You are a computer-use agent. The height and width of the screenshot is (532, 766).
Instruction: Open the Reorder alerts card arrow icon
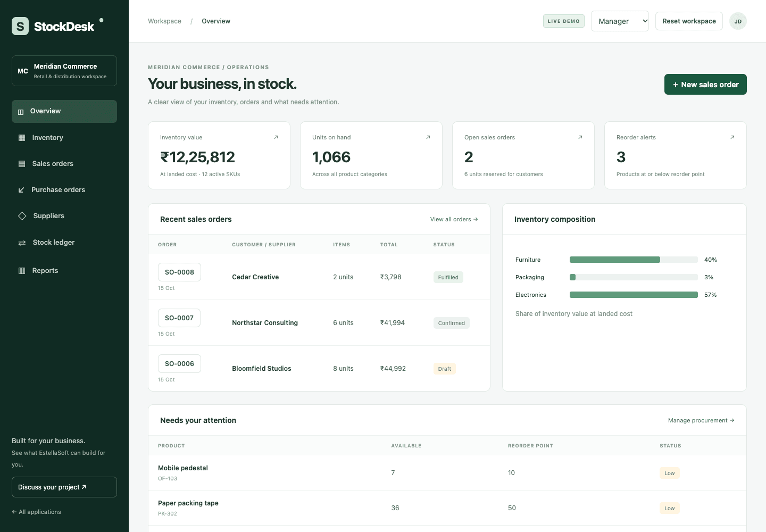732,137
